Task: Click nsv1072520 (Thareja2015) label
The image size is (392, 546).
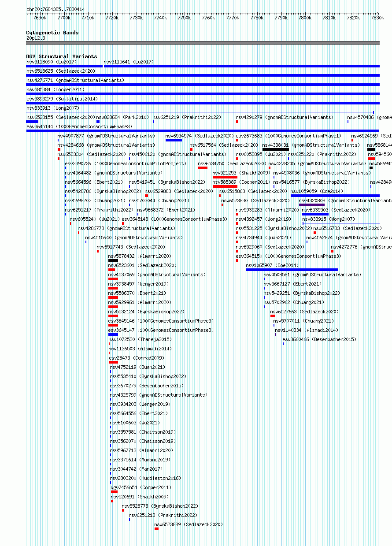Action: (x=140, y=339)
